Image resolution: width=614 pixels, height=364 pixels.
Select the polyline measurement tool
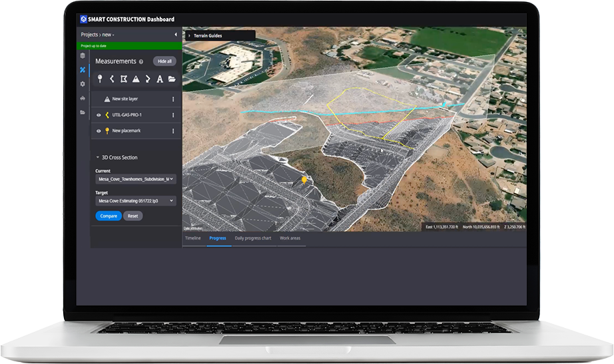112,79
